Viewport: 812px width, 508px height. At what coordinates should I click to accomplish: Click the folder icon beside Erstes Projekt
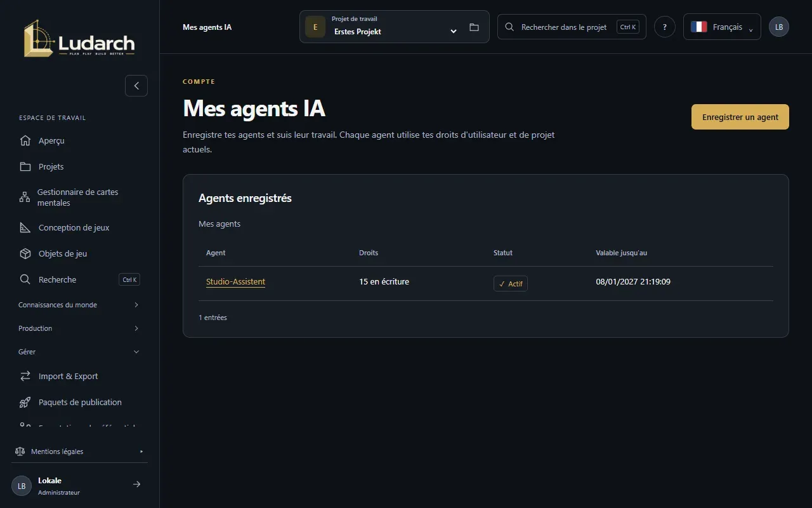[474, 27]
